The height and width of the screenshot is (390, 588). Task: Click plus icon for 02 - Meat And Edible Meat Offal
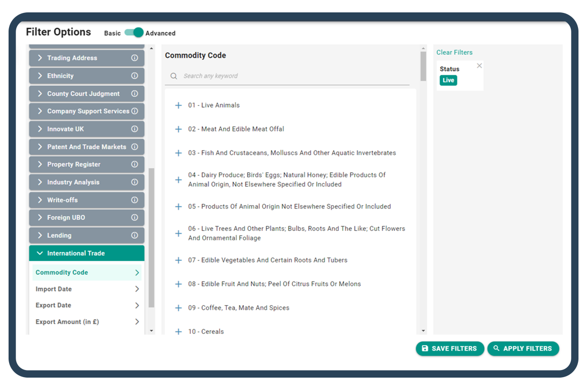[x=179, y=129]
